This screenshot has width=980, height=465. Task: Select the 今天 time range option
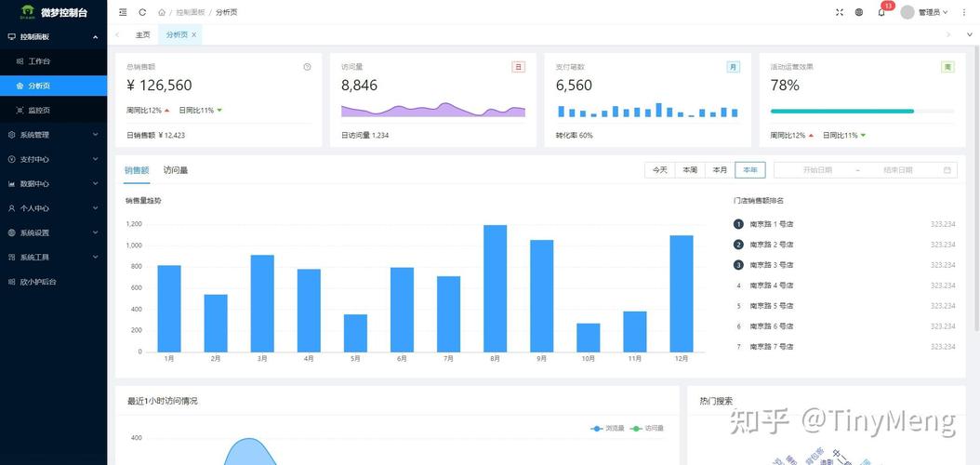(x=659, y=170)
